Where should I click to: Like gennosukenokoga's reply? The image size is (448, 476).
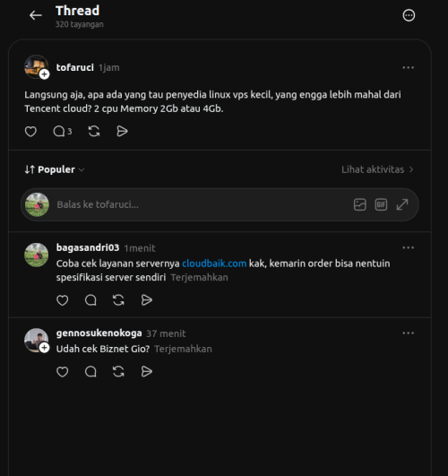(62, 372)
